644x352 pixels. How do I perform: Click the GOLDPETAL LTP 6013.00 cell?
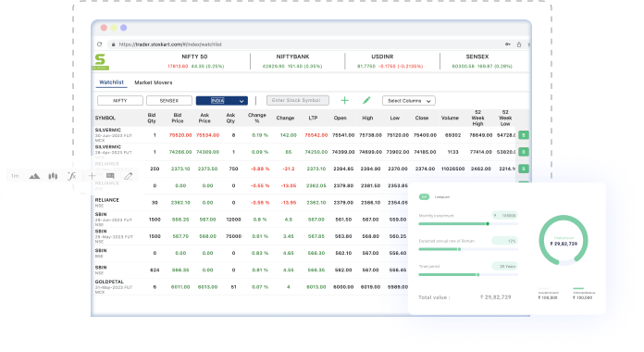click(316, 287)
